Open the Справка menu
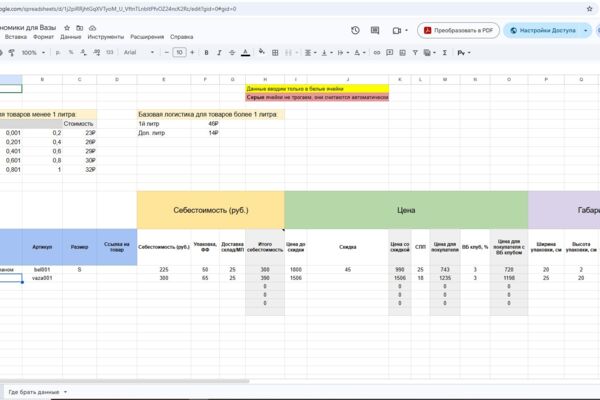 [181, 37]
